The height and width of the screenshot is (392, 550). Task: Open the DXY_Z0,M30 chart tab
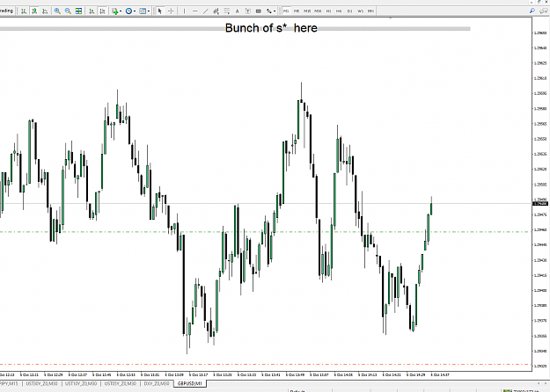157,383
